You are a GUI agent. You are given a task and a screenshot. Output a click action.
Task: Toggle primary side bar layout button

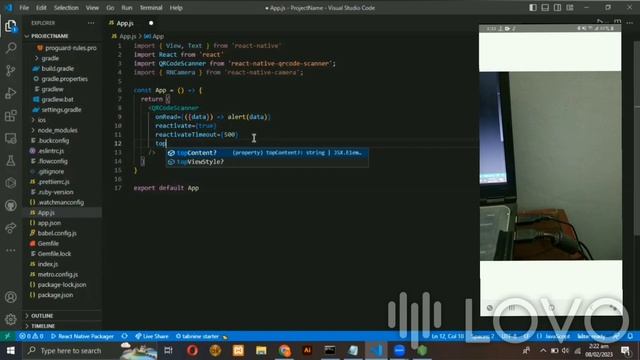click(533, 7)
